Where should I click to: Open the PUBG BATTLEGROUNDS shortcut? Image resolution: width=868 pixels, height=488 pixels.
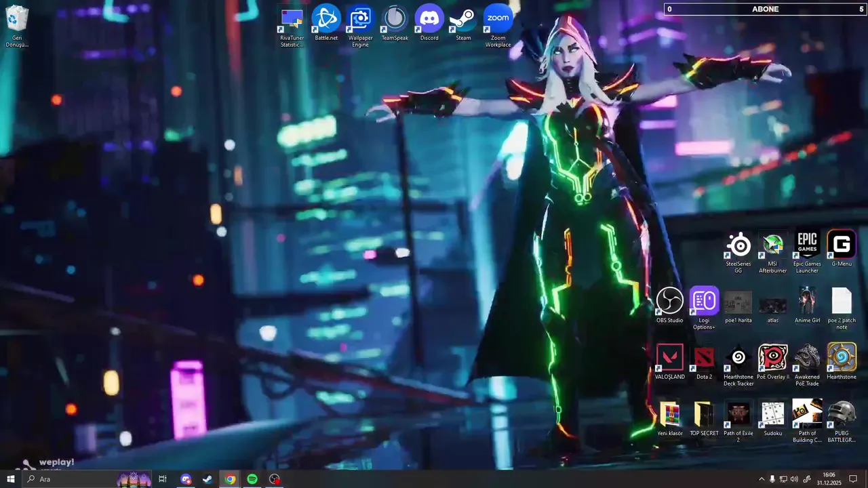tap(842, 422)
